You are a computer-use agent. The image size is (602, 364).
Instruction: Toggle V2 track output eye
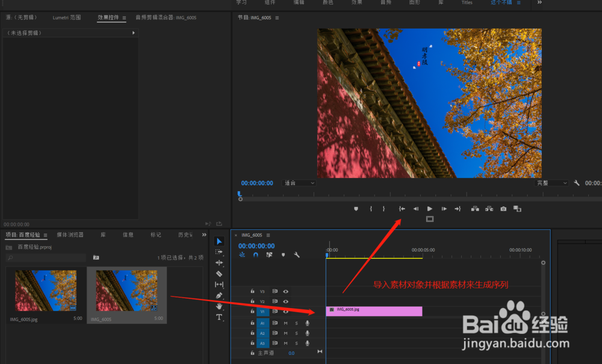point(285,301)
